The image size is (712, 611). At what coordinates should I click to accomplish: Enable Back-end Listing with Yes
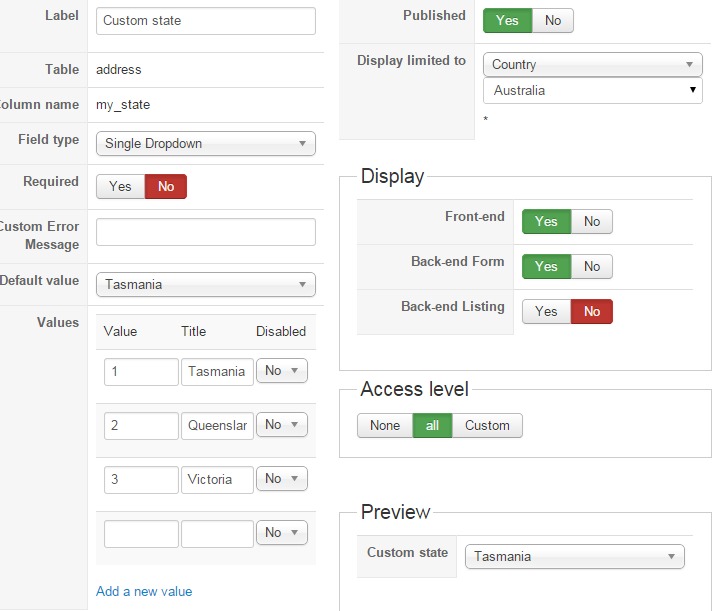pos(546,311)
